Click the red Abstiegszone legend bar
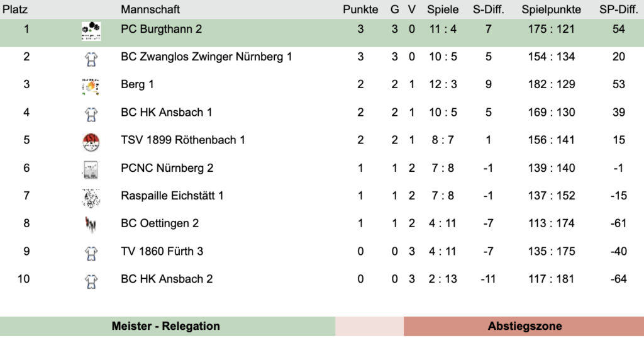 525,326
